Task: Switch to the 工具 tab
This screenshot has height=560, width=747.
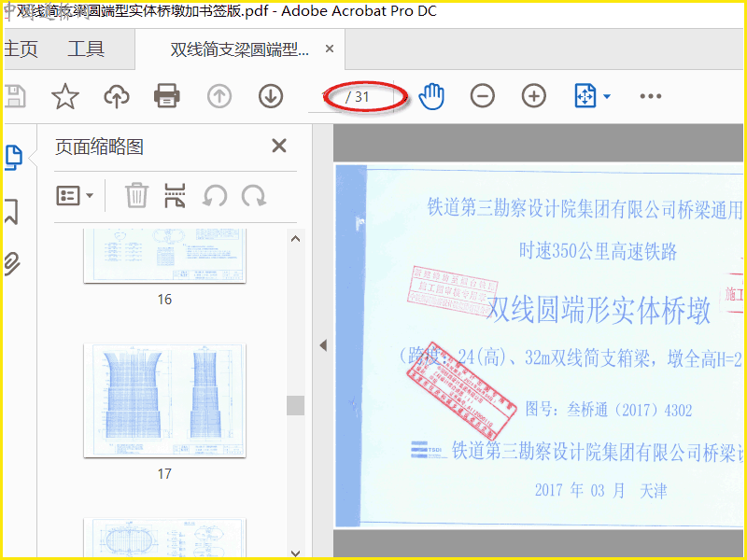Action: click(x=86, y=49)
